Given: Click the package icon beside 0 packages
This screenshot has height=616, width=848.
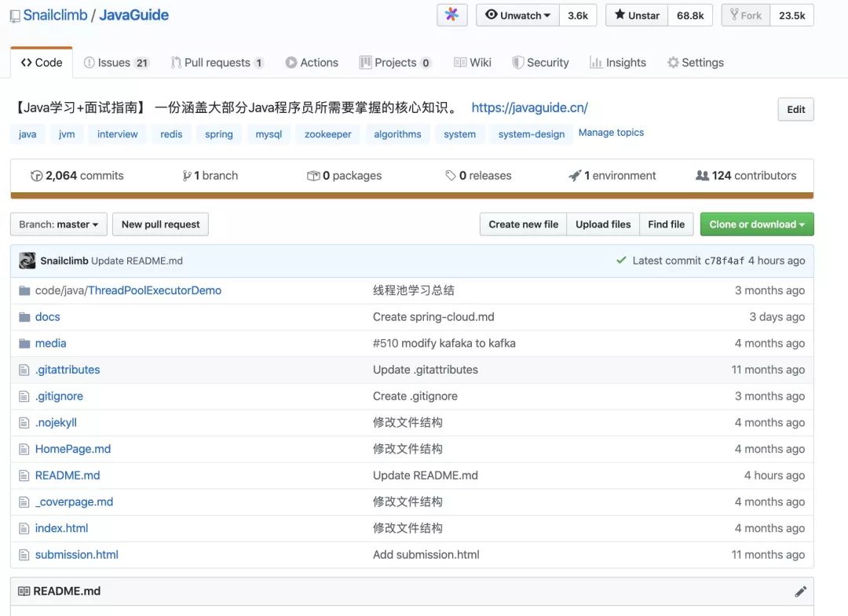Looking at the screenshot, I should point(313,176).
